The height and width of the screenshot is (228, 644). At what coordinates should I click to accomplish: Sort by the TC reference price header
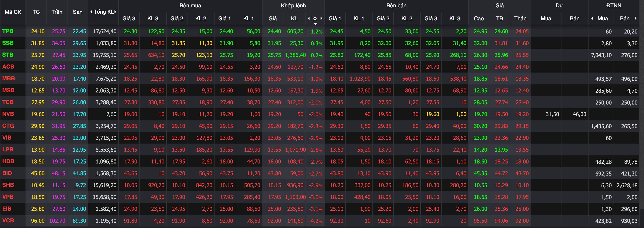point(36,12)
